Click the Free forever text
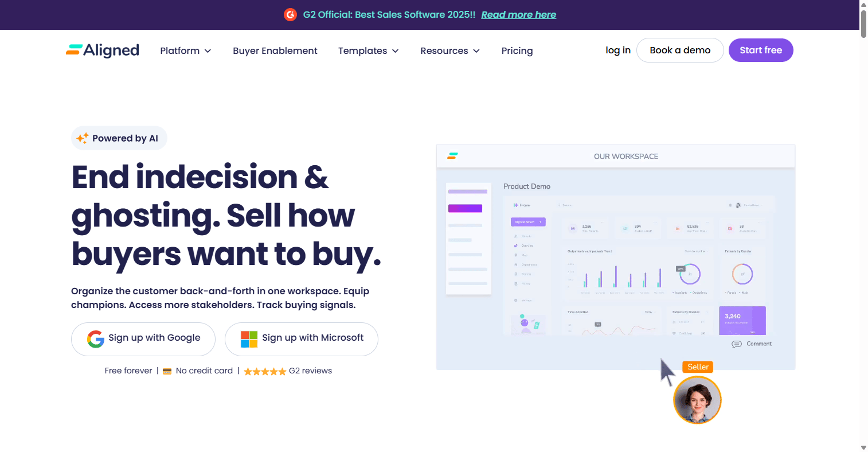 pos(128,371)
